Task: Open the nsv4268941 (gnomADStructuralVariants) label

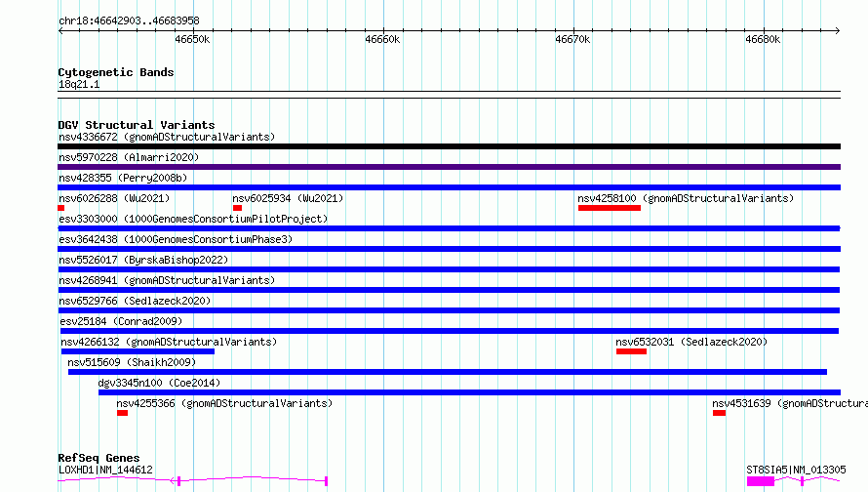Action: click(x=167, y=280)
